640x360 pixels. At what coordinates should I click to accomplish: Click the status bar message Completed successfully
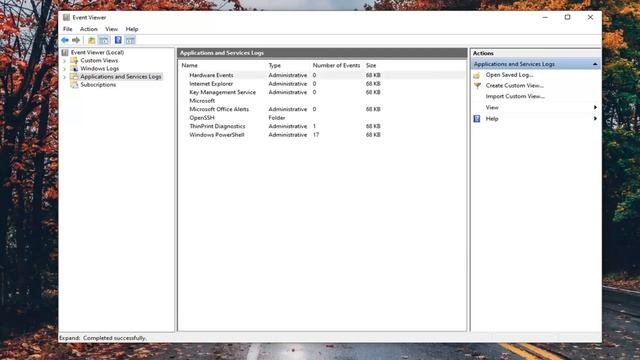[x=115, y=338]
